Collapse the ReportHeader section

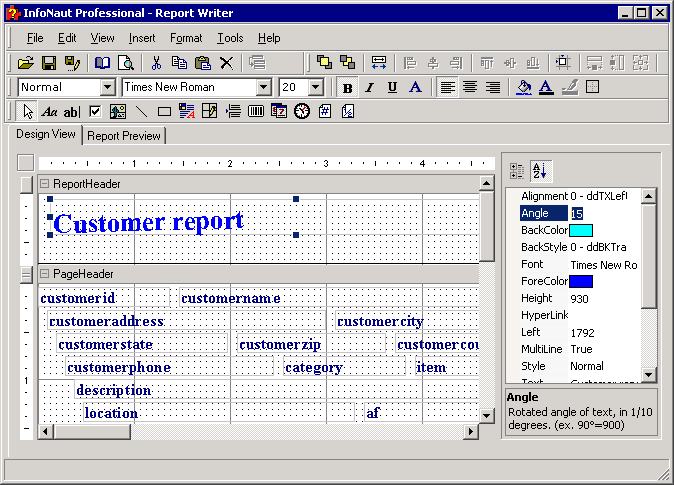tap(44, 184)
